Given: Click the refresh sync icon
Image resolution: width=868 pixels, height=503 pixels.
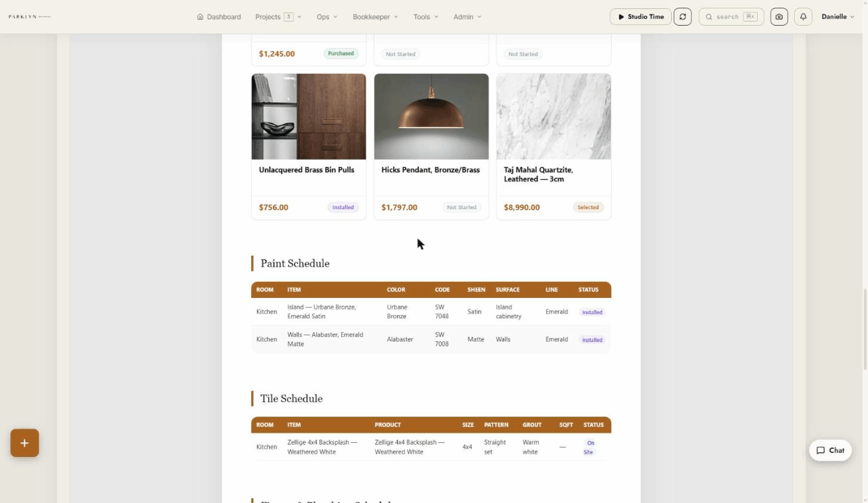Looking at the screenshot, I should click(682, 17).
